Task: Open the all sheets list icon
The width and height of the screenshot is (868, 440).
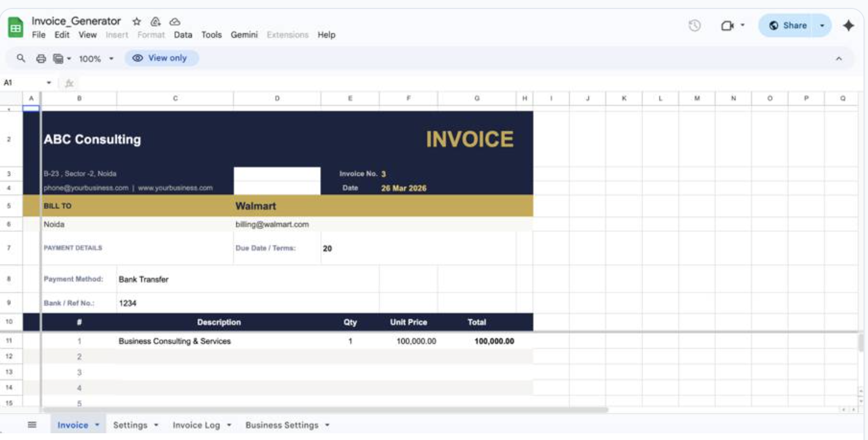Action: [x=32, y=425]
